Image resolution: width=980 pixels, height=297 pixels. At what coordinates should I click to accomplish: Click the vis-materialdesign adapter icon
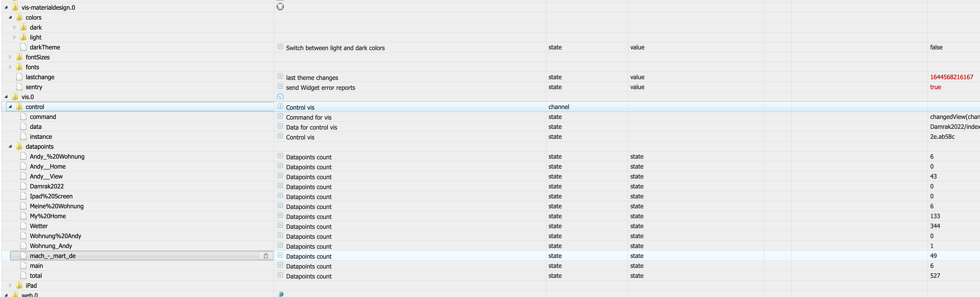(x=280, y=7)
